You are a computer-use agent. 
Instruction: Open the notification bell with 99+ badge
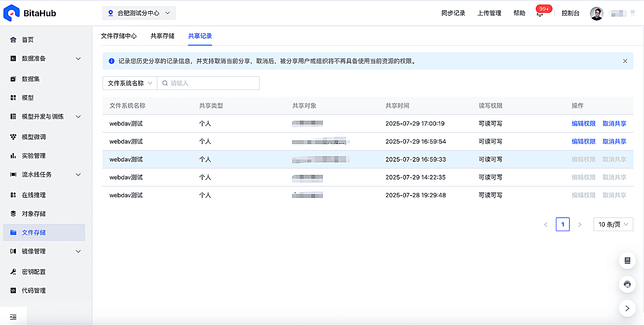point(540,13)
